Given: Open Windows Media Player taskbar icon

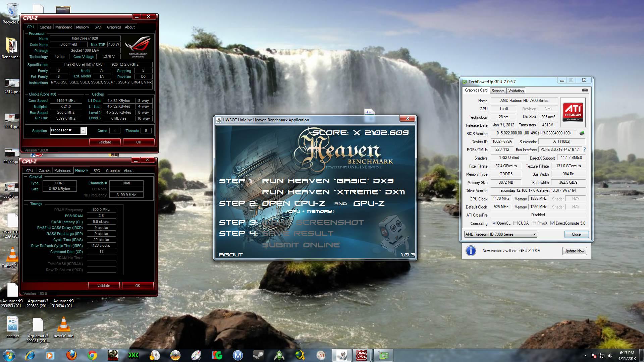Looking at the screenshot, I should point(50,355).
